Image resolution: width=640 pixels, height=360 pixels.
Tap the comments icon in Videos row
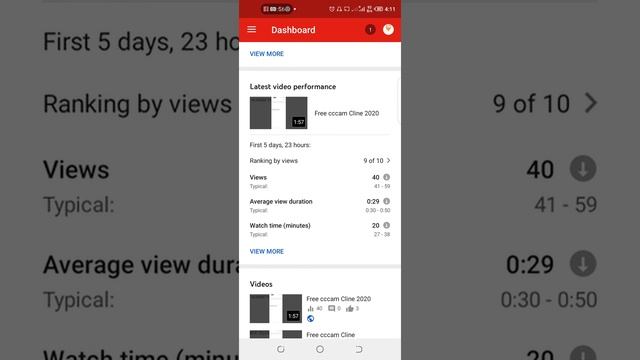(x=331, y=309)
